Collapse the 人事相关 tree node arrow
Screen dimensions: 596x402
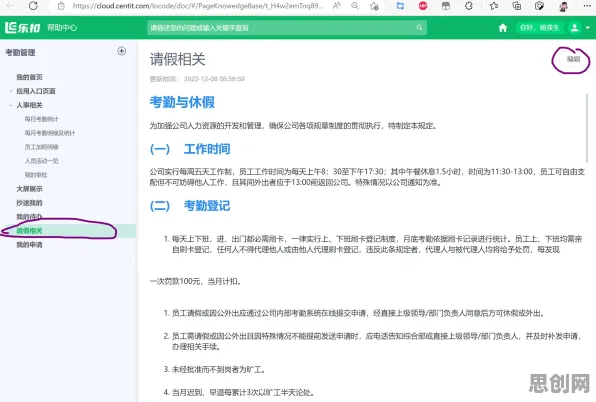point(11,105)
